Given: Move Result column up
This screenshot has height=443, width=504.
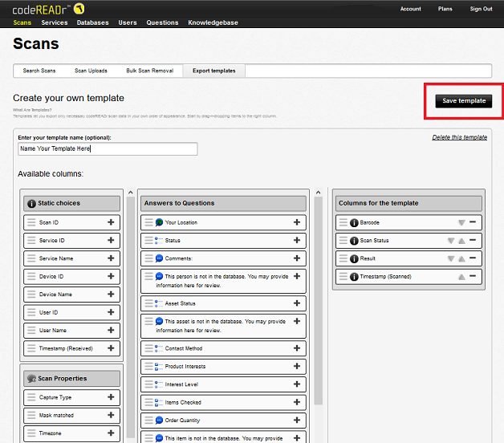Looking at the screenshot, I should [x=462, y=258].
